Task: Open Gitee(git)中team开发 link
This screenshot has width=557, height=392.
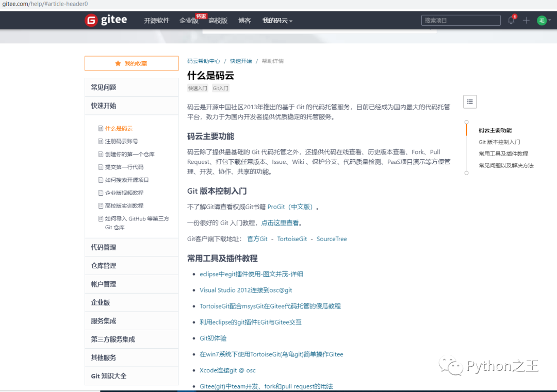Action: click(x=267, y=386)
